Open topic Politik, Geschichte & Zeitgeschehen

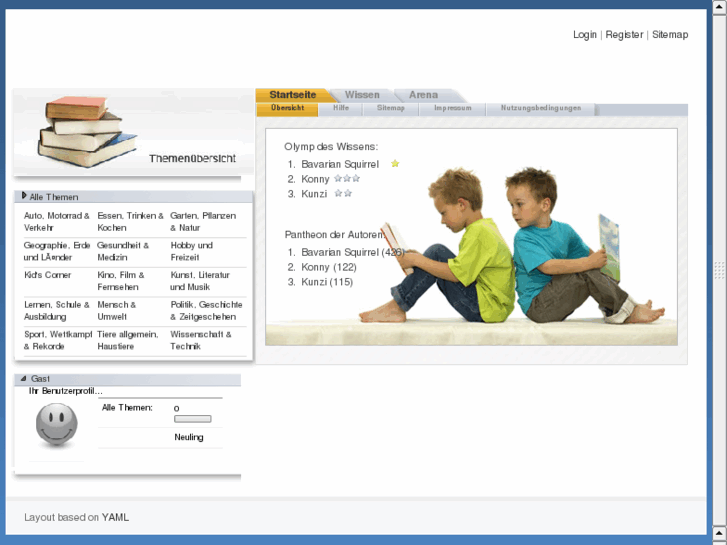point(206,311)
